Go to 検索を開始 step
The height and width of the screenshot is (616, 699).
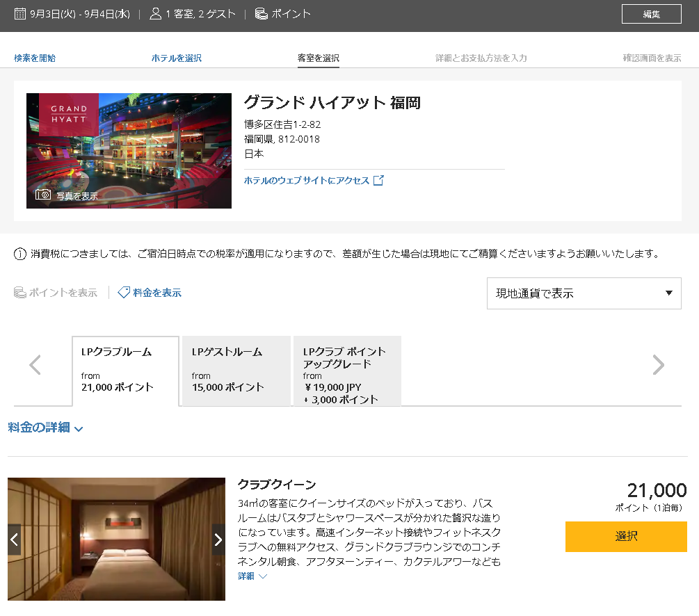pos(35,58)
